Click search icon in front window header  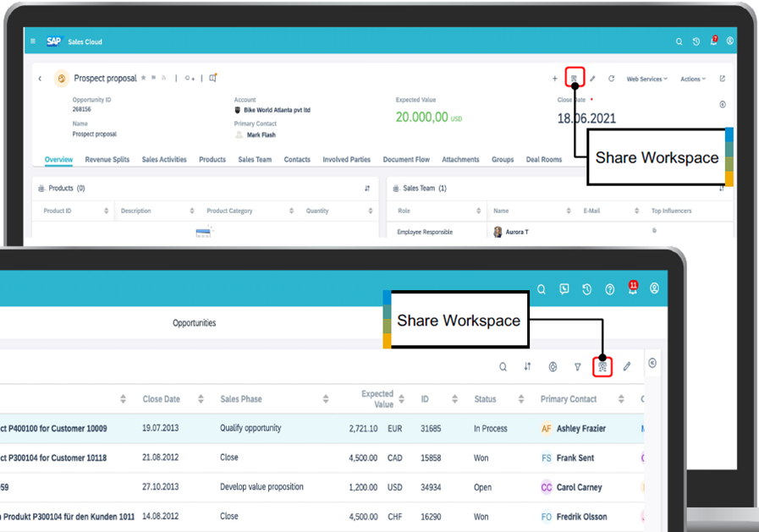click(x=542, y=289)
